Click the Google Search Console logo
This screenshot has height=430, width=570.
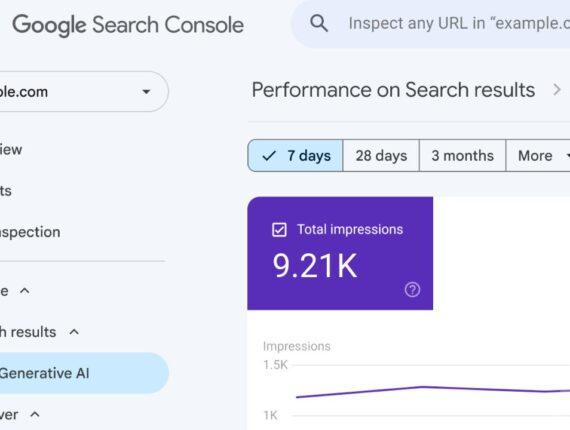tap(128, 25)
